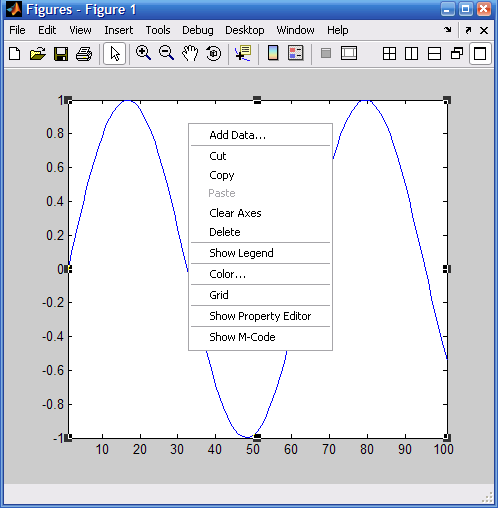Insert a legend with the toolbar icon
The height and width of the screenshot is (508, 498).
(x=296, y=53)
